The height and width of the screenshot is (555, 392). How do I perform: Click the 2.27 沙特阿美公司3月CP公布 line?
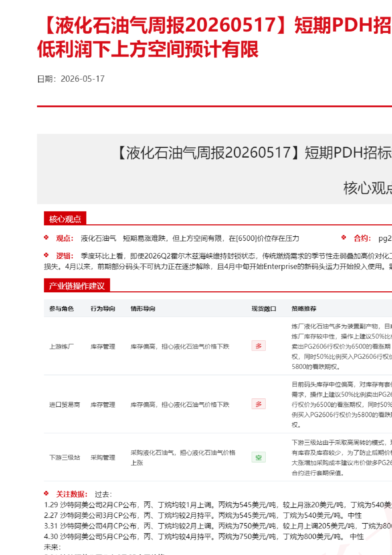203,515
